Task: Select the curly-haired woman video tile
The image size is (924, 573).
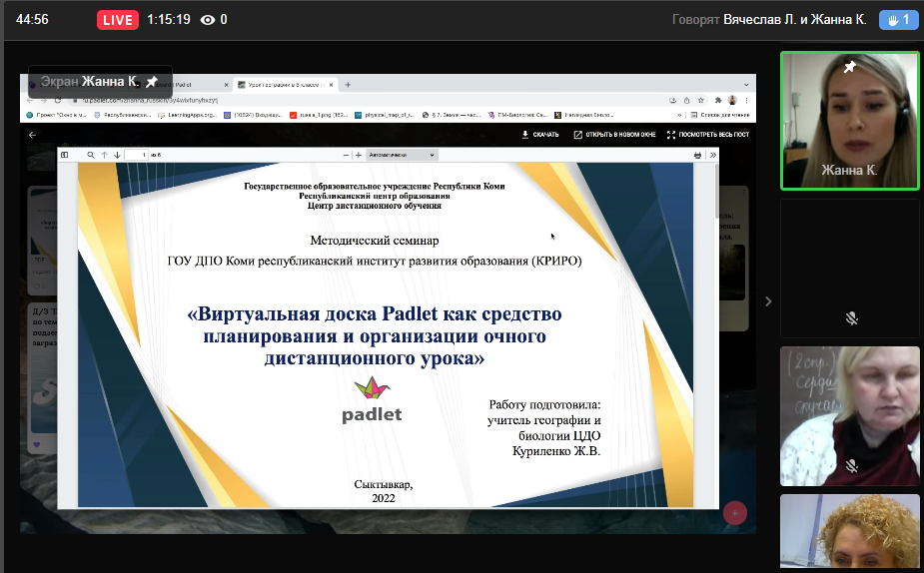Action: (x=849, y=531)
